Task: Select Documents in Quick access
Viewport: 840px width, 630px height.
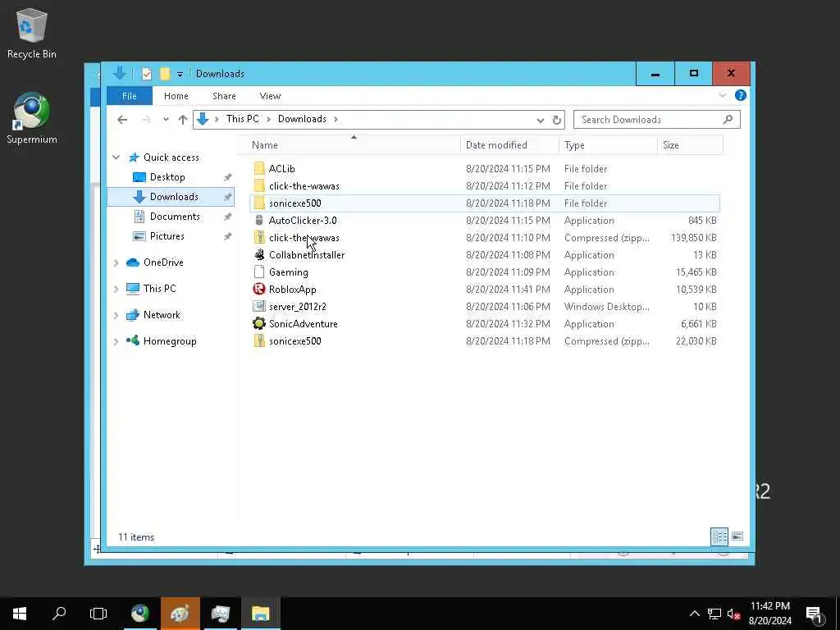Action: 171,217
